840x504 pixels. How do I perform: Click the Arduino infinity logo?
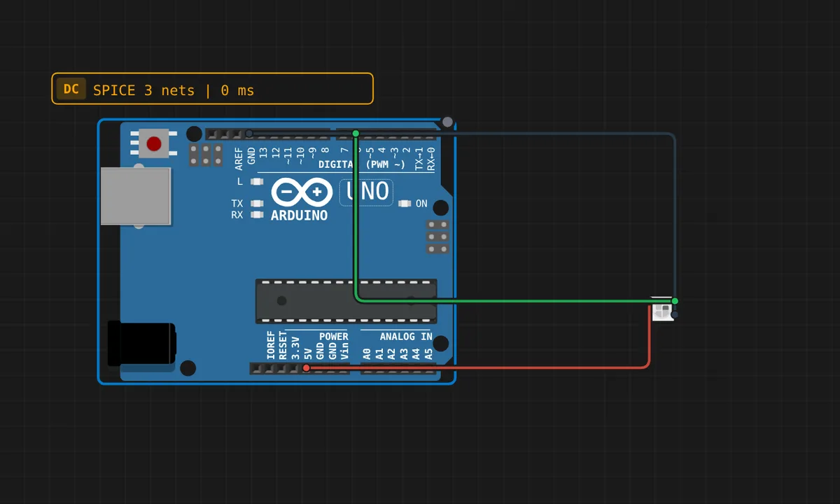point(300,192)
